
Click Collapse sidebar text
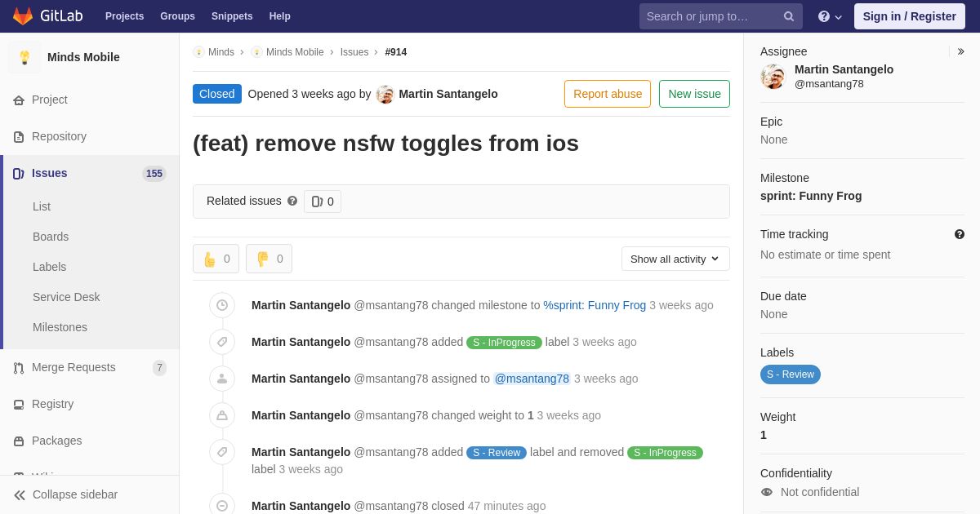[75, 494]
